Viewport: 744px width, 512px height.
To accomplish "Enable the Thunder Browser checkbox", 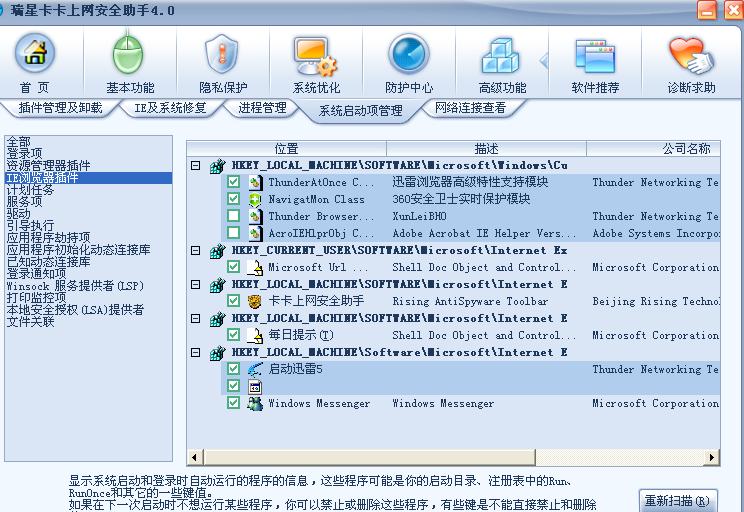I will coord(233,215).
